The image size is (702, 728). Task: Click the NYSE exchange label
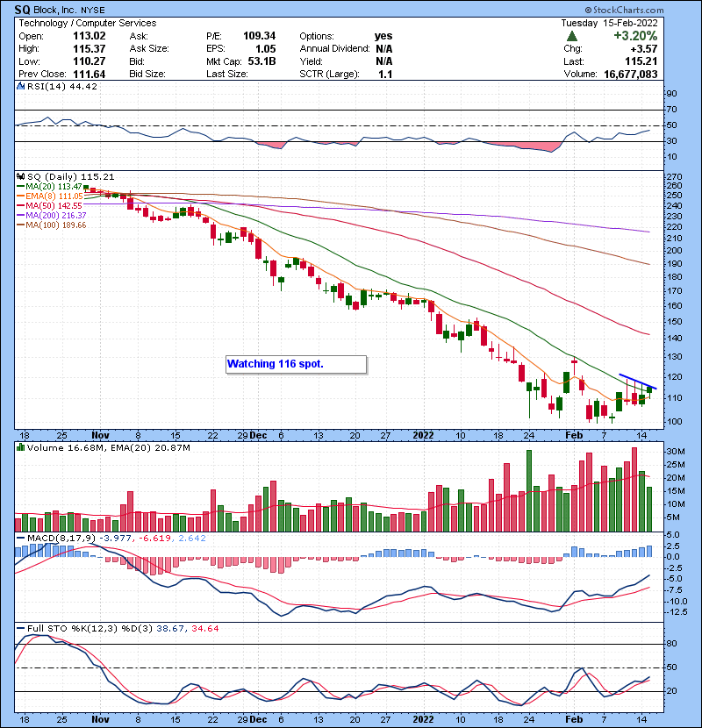coord(93,11)
